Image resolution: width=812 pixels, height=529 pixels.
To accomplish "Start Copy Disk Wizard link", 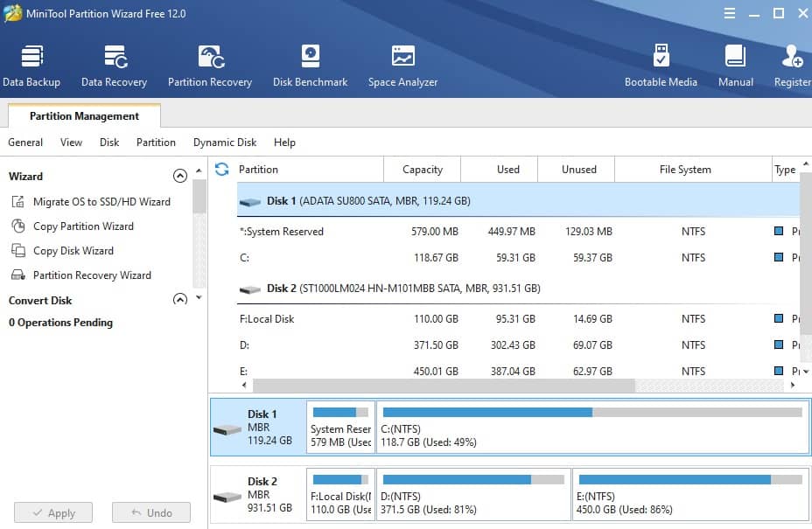I will (x=73, y=251).
